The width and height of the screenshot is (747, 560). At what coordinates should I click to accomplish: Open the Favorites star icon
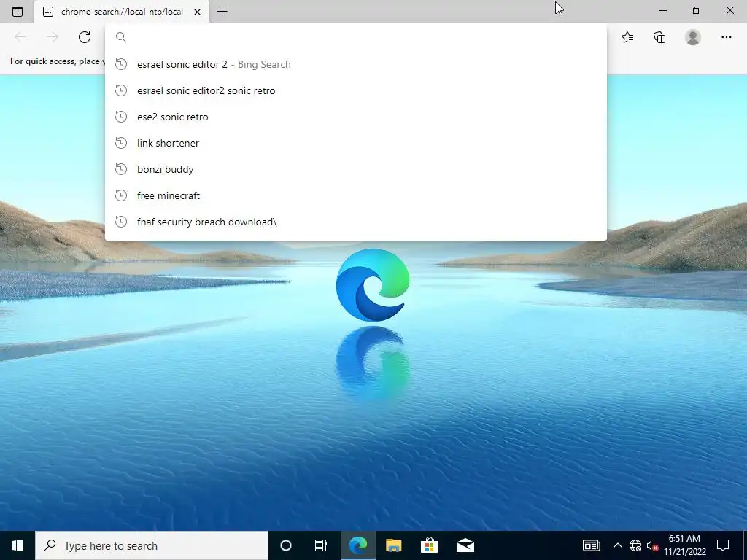[627, 37]
